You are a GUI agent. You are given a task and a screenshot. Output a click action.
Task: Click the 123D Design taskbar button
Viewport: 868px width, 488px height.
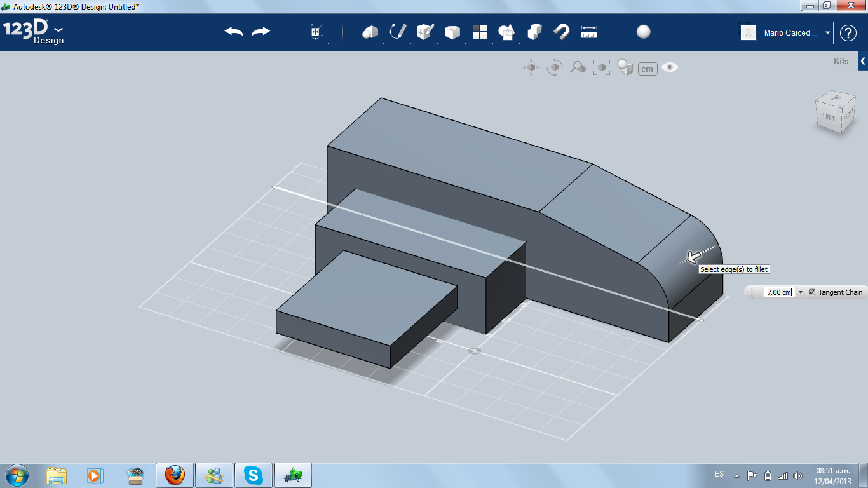pos(294,475)
